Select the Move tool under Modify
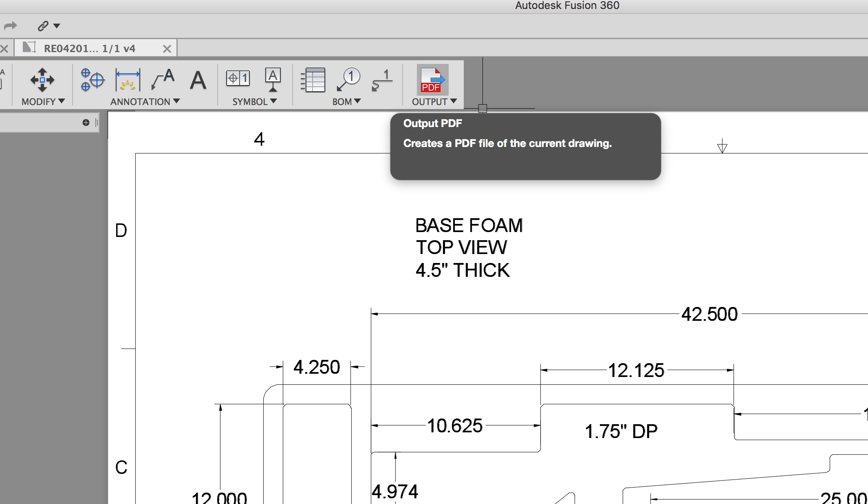Image resolution: width=868 pixels, height=504 pixels. [42, 80]
